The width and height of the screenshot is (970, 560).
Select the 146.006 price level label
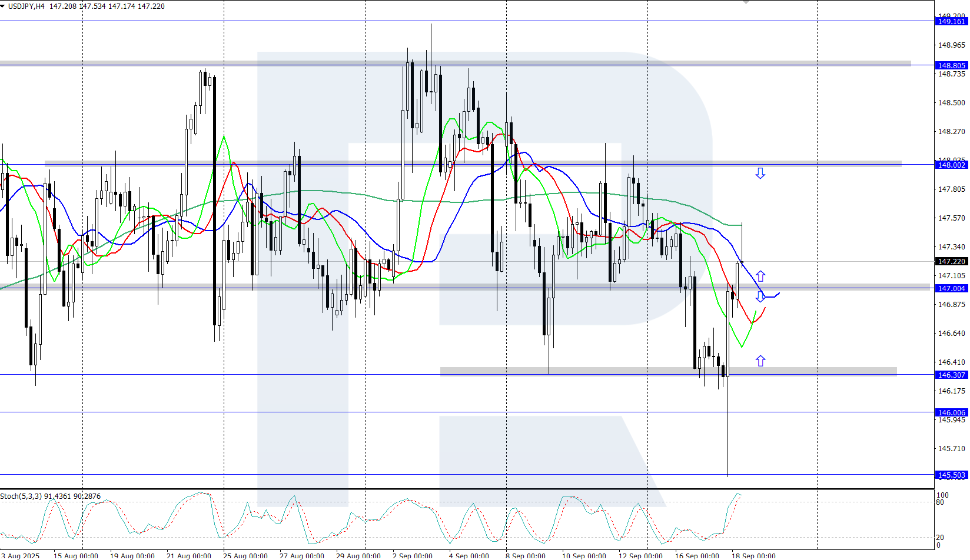pyautogui.click(x=951, y=412)
